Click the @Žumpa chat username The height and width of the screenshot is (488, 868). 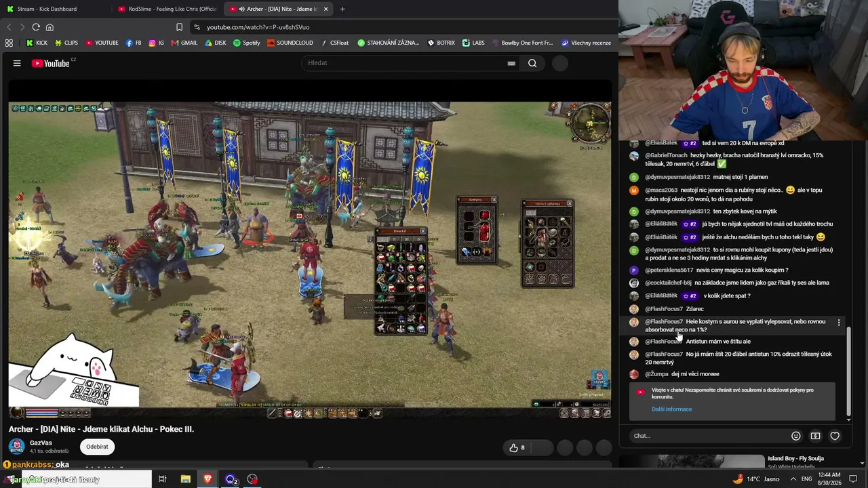pos(656,374)
